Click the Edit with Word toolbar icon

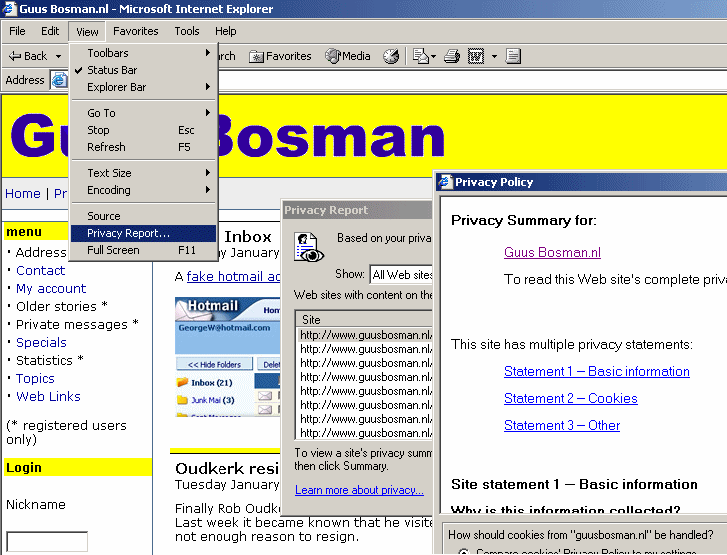click(476, 56)
